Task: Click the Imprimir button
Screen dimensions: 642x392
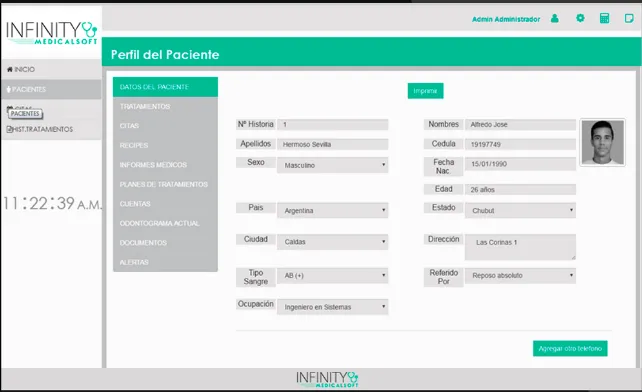Action: [425, 91]
